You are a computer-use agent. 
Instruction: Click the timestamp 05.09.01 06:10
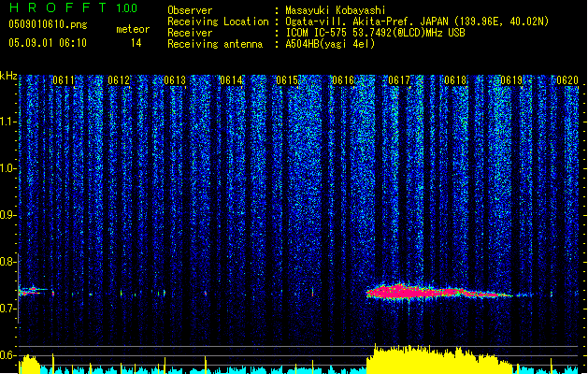pyautogui.click(x=48, y=43)
